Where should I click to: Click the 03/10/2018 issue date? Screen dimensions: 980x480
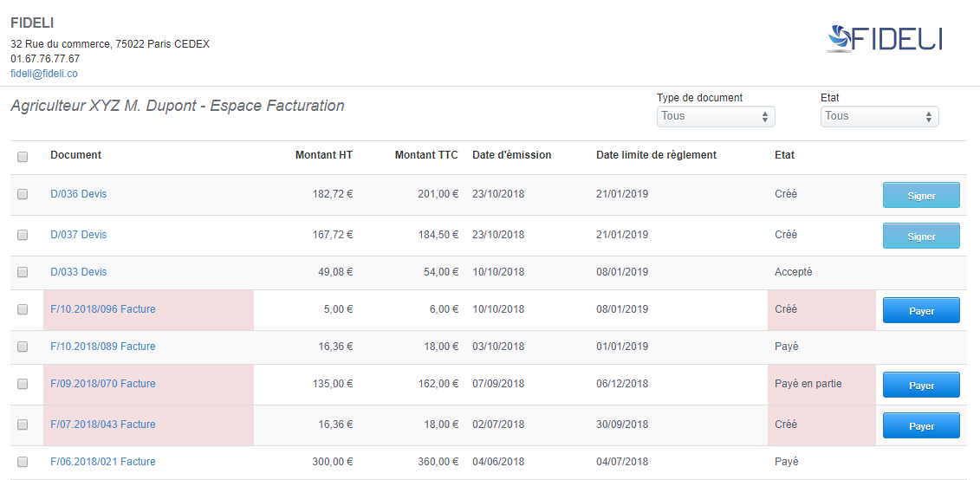pos(498,347)
